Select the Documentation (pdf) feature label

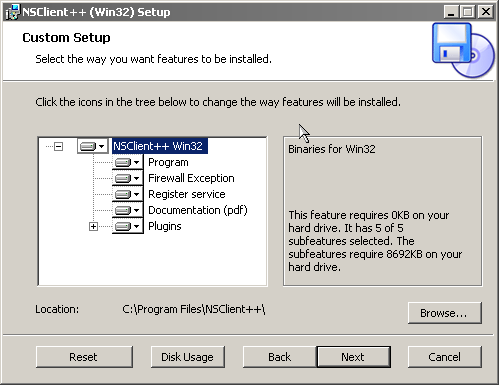[198, 210]
